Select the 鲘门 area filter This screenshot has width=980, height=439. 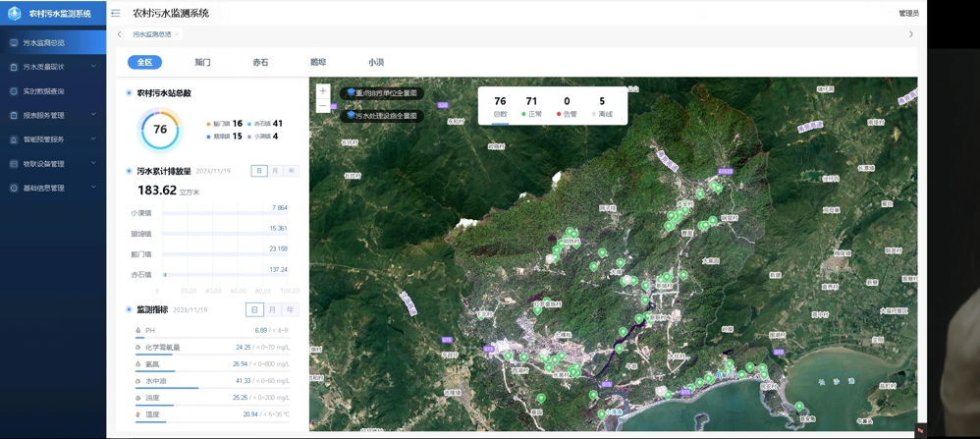tap(202, 63)
